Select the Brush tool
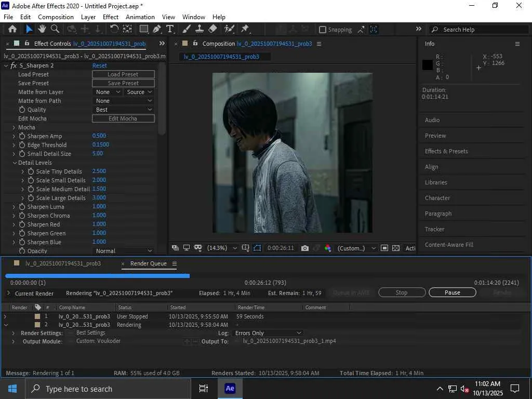 (187, 29)
